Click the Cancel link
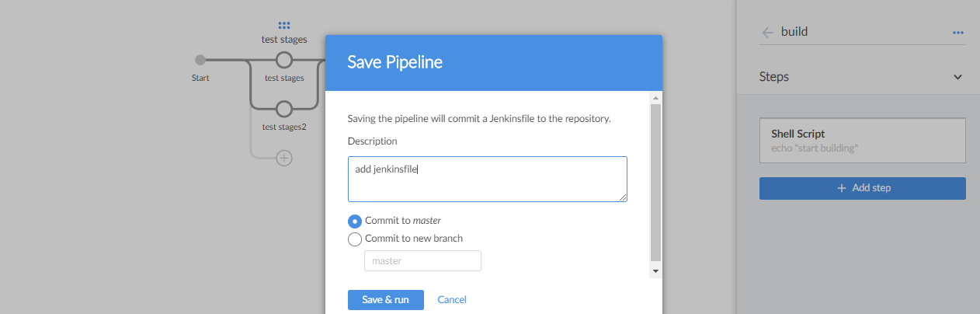This screenshot has height=314, width=980. (x=452, y=300)
